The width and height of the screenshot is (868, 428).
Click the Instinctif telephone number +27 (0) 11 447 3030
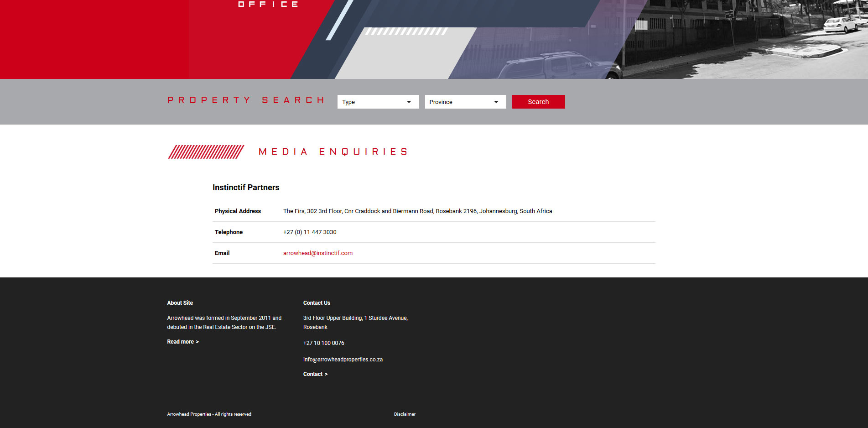click(310, 232)
